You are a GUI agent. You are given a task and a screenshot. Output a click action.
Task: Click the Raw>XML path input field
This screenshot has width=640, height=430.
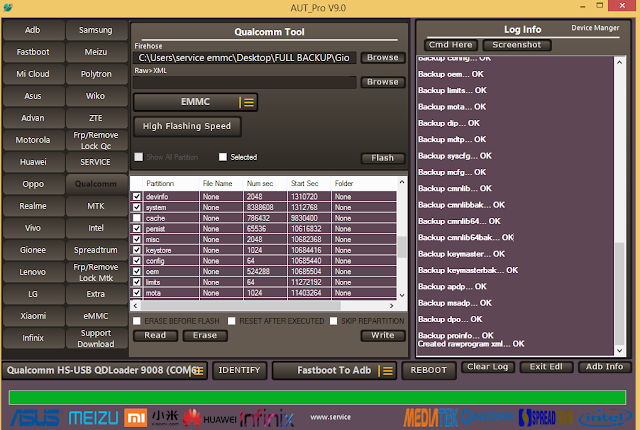tap(244, 82)
